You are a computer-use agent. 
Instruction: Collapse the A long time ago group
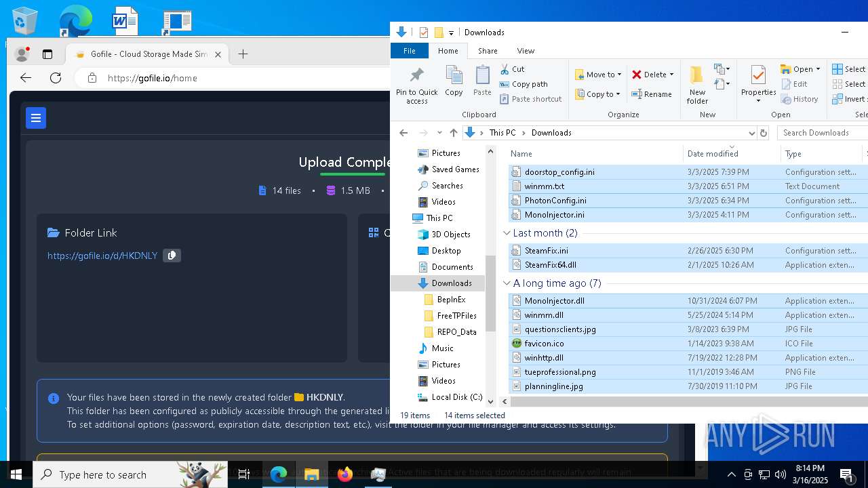(507, 283)
